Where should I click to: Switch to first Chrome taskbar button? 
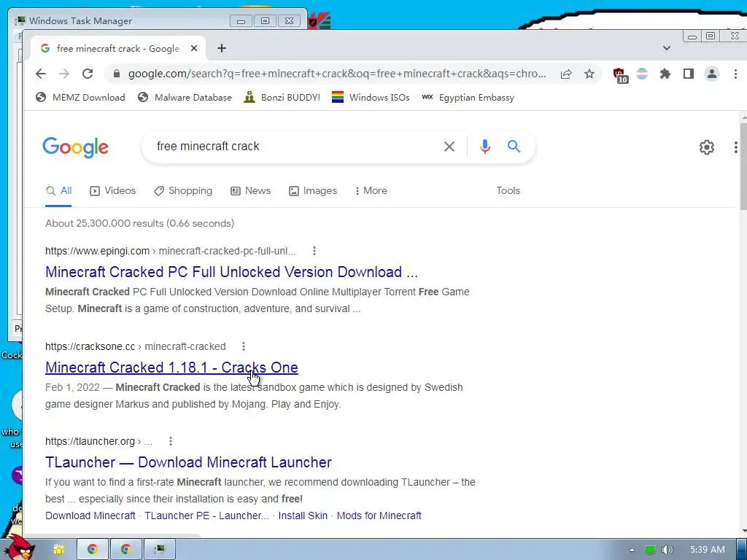point(92,550)
